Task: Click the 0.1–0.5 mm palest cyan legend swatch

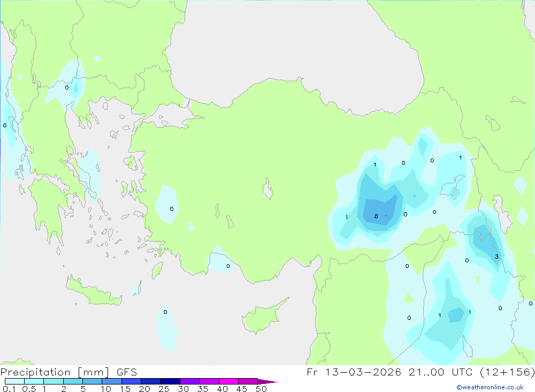Action: (14, 381)
